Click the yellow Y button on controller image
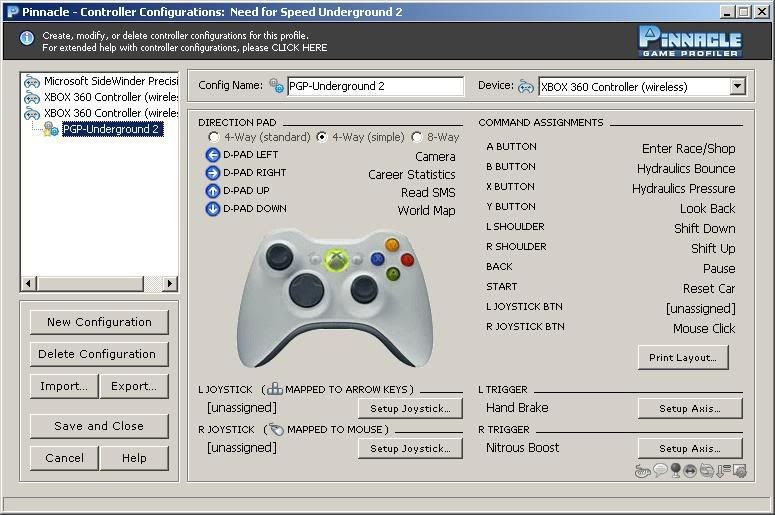Screen dimensions: 775x515 pos(392,245)
